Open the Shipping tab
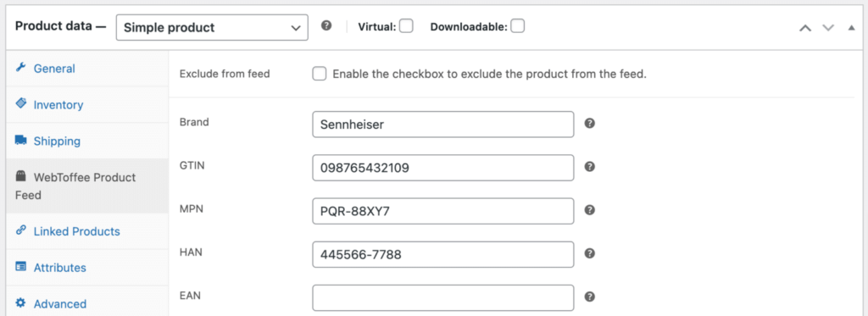Image resolution: width=868 pixels, height=316 pixels. coord(87,141)
